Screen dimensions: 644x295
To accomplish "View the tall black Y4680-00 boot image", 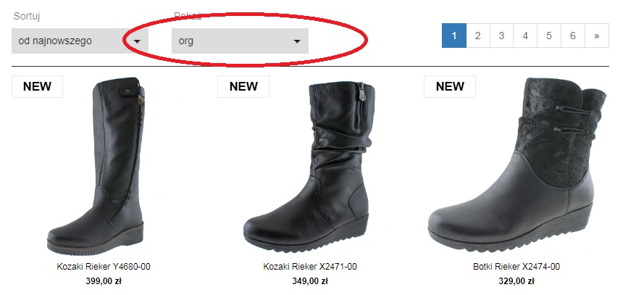I will [x=96, y=166].
